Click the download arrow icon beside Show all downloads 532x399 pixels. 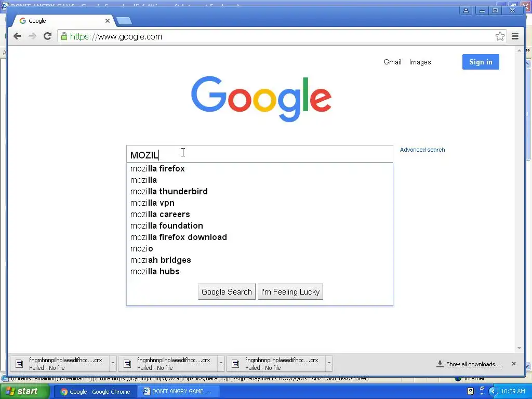click(x=440, y=364)
